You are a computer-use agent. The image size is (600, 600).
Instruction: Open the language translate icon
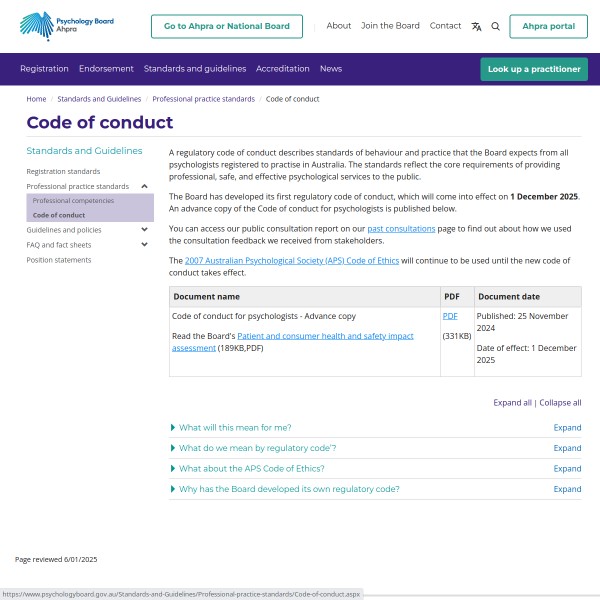476,26
